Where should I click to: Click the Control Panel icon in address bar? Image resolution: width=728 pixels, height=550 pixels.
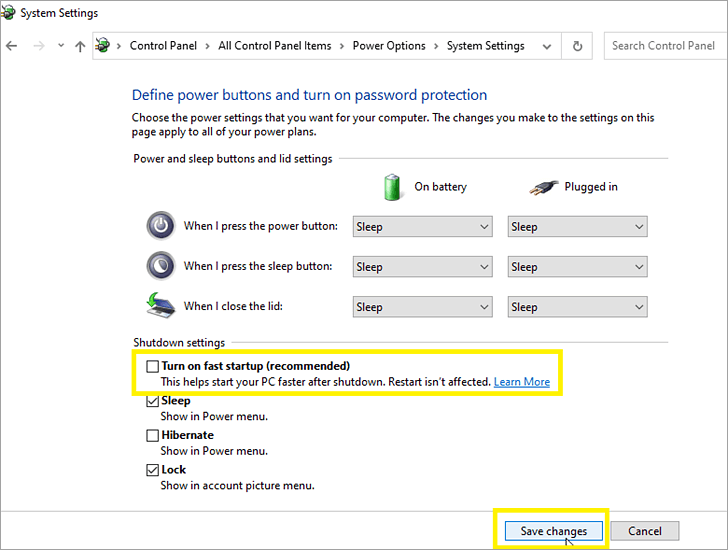(x=103, y=46)
